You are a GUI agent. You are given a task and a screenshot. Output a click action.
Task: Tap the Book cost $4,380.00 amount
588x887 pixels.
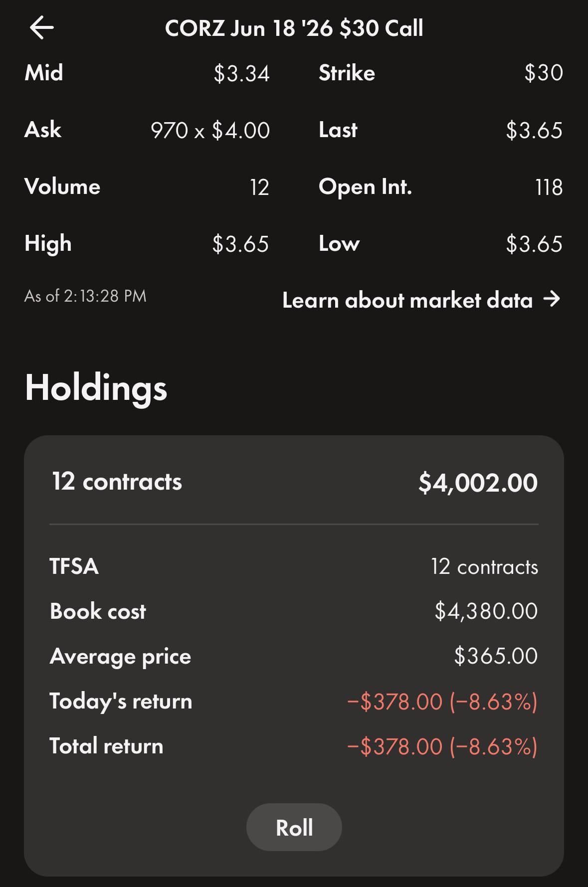pos(486,611)
